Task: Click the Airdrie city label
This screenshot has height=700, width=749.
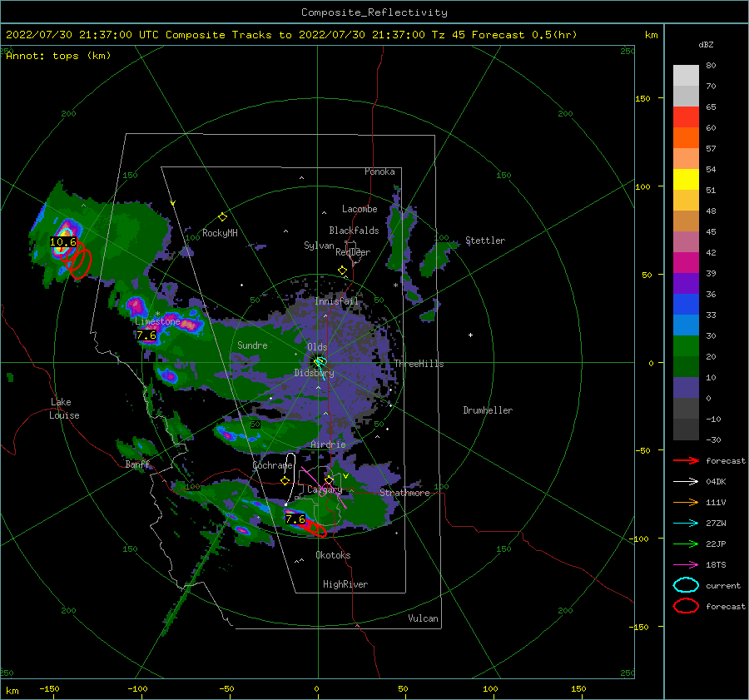Action: [x=328, y=444]
